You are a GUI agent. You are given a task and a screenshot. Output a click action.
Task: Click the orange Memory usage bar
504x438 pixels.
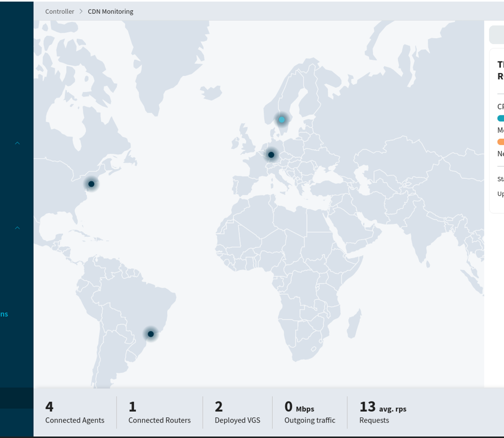[x=500, y=141]
